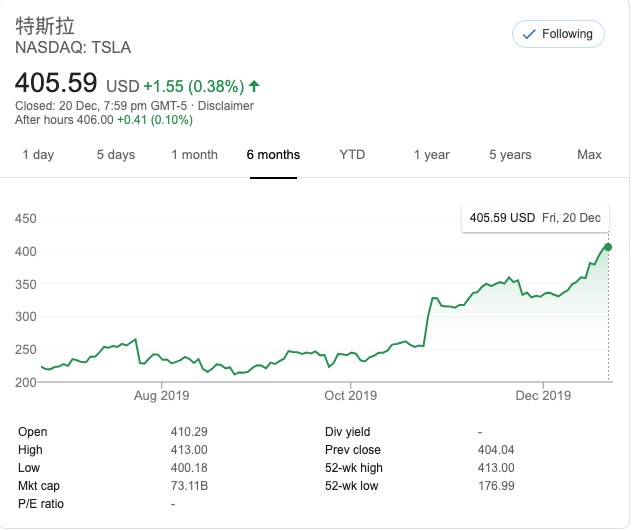
Task: Click the Oct 2019 axis label
Action: [351, 396]
